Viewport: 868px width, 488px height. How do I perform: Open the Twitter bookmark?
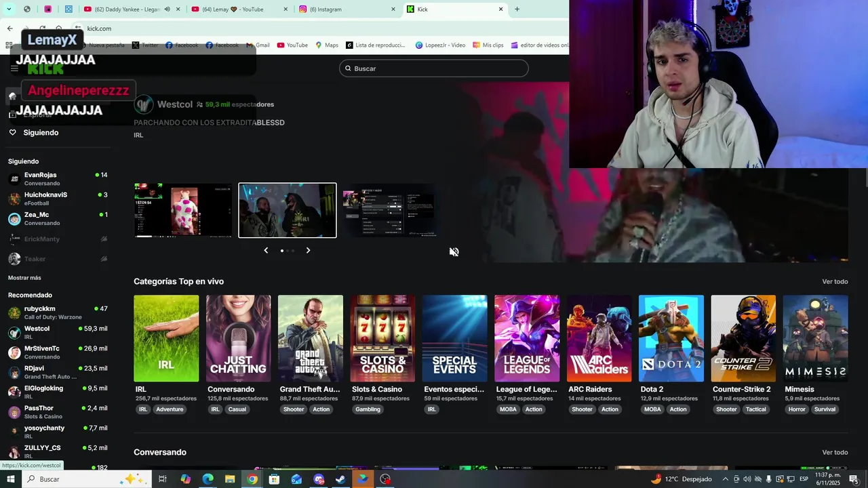(x=145, y=45)
